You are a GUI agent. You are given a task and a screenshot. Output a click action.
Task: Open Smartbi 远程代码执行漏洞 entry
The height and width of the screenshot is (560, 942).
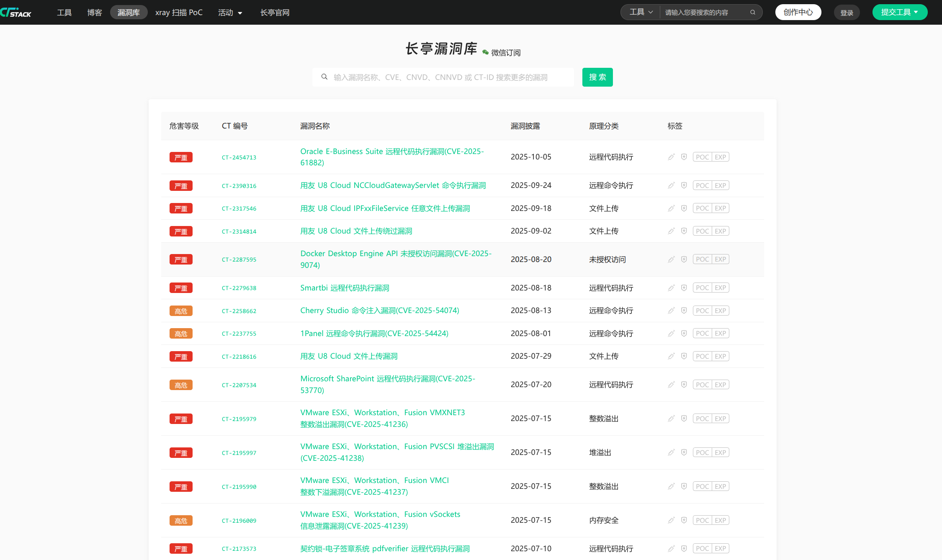coord(345,288)
